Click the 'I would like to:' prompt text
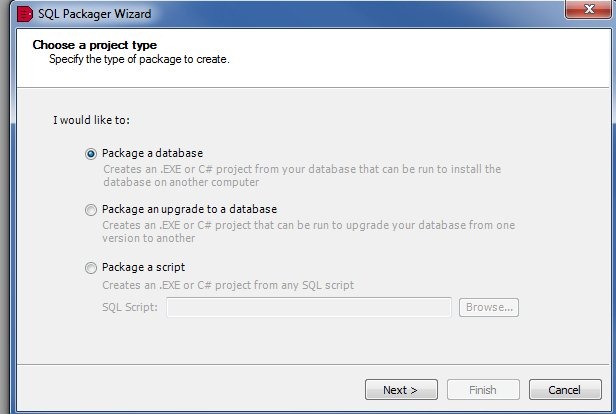Viewport: 616px width, 414px height. click(x=92, y=120)
